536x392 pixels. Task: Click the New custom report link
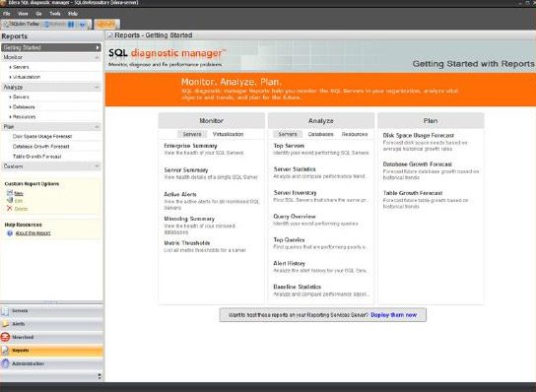pos(19,193)
